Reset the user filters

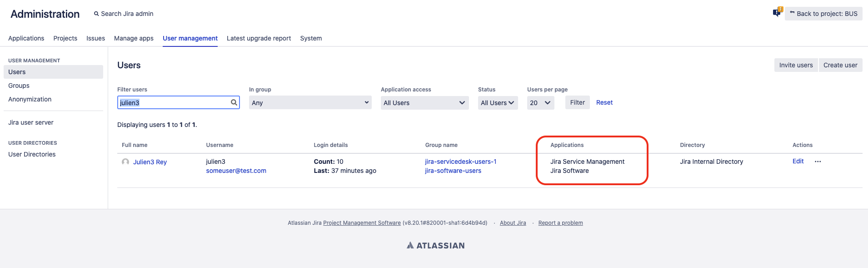604,102
